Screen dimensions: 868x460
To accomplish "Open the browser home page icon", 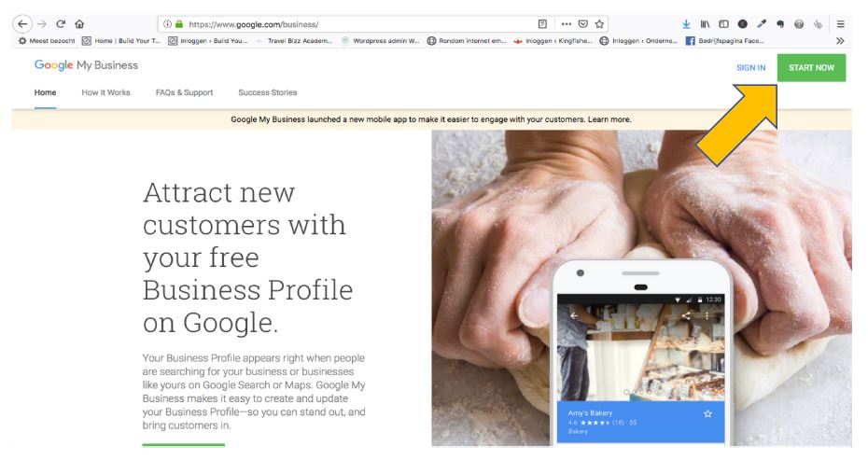I will point(79,24).
